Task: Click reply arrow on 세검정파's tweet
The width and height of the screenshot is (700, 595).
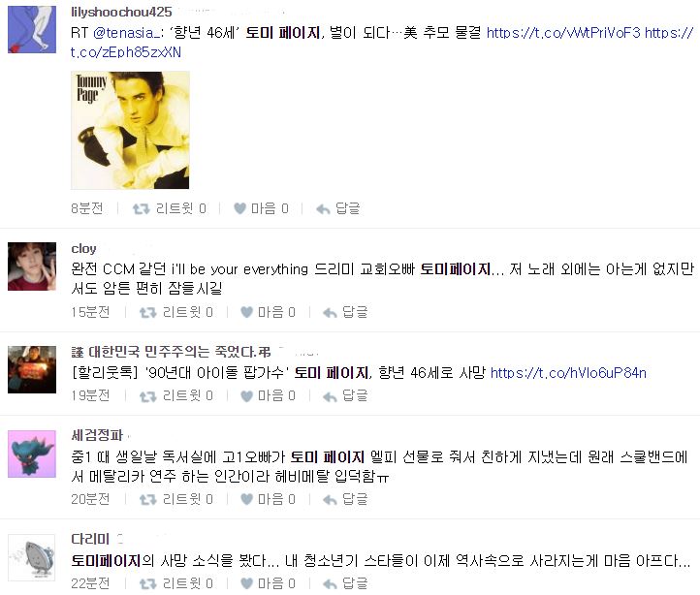Action: [x=330, y=499]
